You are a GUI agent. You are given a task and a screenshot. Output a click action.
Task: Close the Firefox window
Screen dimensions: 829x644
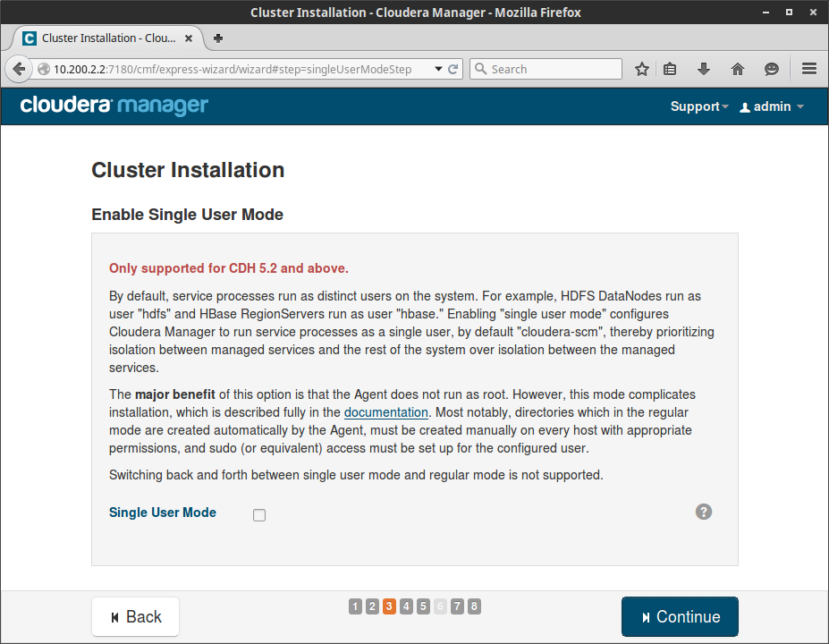(813, 13)
